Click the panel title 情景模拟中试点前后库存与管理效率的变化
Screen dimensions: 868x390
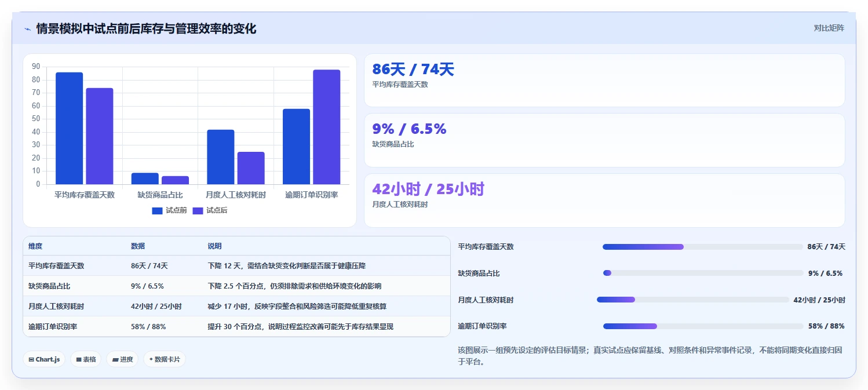point(146,28)
